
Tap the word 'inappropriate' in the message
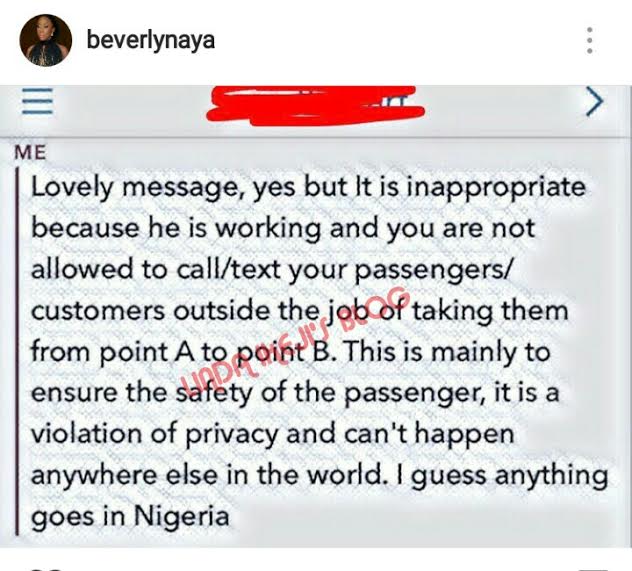(495, 188)
